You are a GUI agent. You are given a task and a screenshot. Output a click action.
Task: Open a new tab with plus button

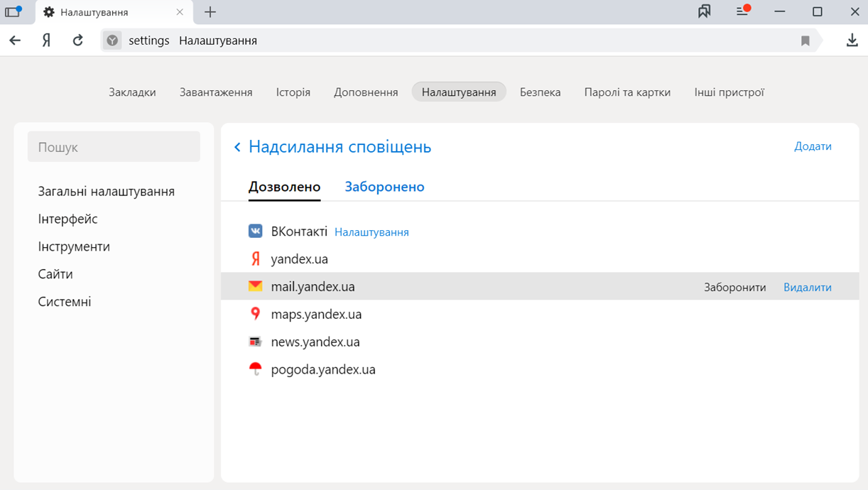click(x=210, y=12)
